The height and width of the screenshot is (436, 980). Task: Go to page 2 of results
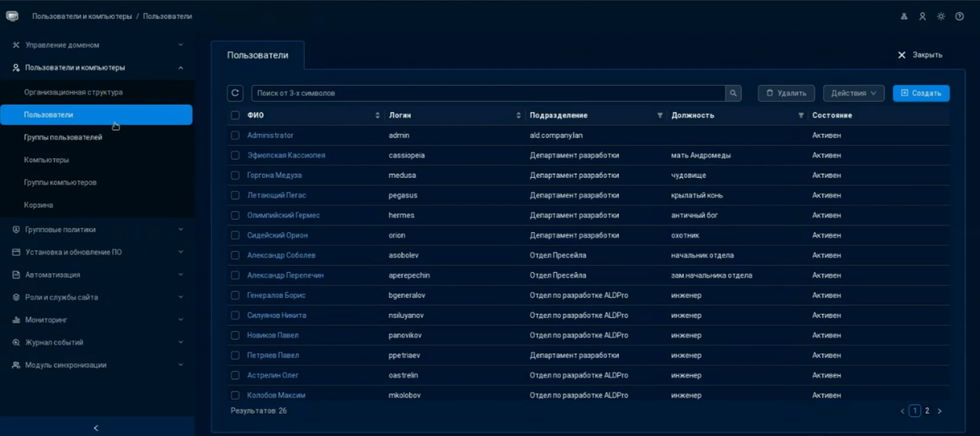point(927,411)
